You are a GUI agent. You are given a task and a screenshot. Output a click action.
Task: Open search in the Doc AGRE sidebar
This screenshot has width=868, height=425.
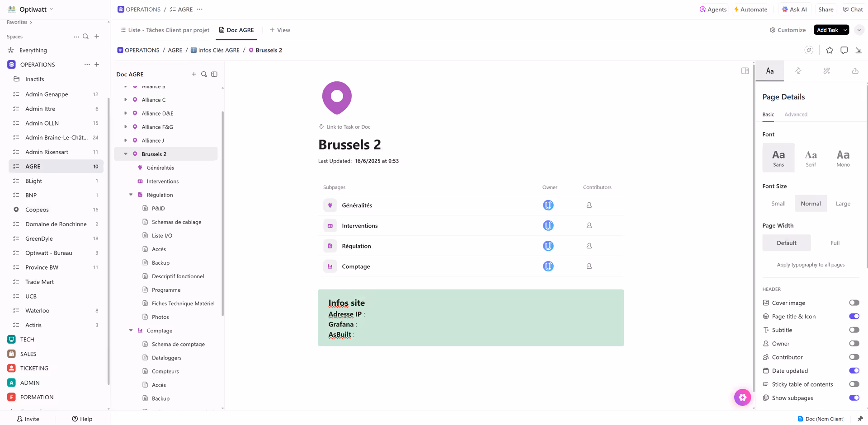tap(204, 74)
